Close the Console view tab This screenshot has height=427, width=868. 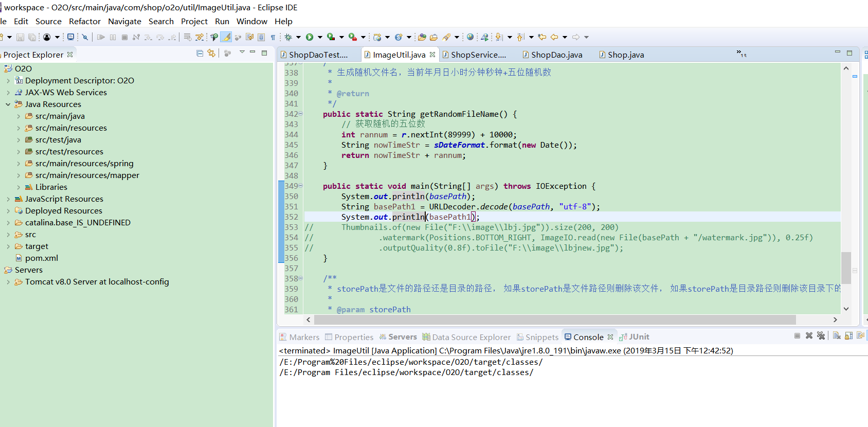[x=610, y=337]
